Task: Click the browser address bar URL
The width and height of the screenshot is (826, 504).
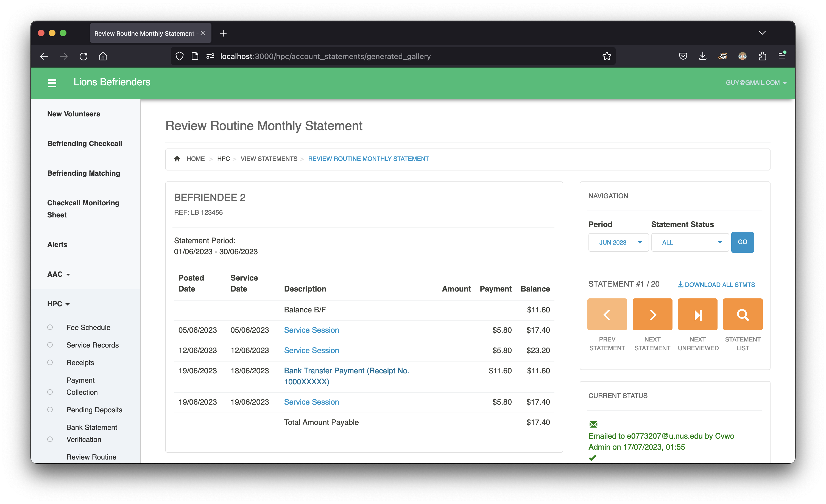Action: tap(325, 56)
